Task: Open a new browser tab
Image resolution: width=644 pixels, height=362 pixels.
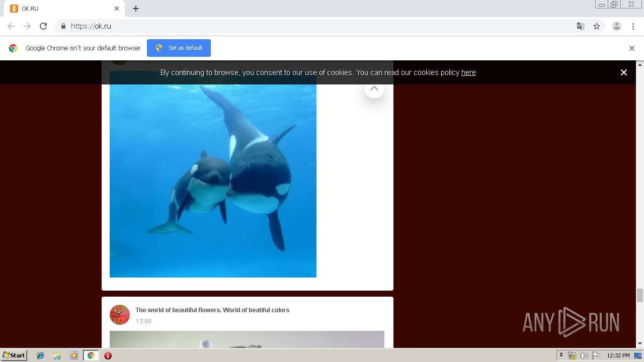Action: 136,9
